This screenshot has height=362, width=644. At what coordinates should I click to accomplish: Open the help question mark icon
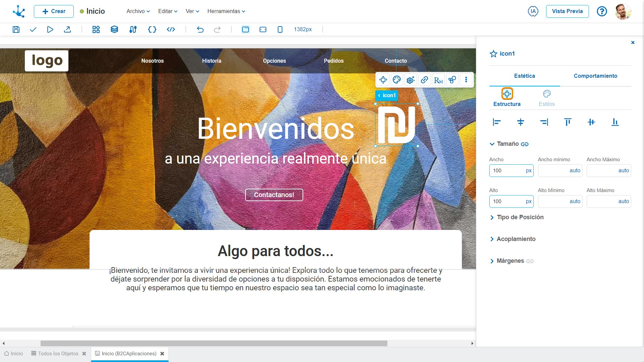click(x=602, y=11)
